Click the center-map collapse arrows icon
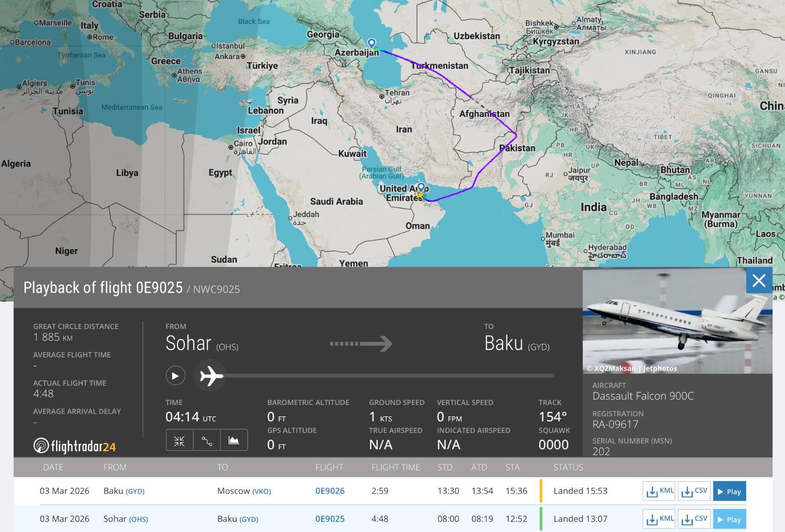Viewport: 785px width, 532px height. point(180,441)
